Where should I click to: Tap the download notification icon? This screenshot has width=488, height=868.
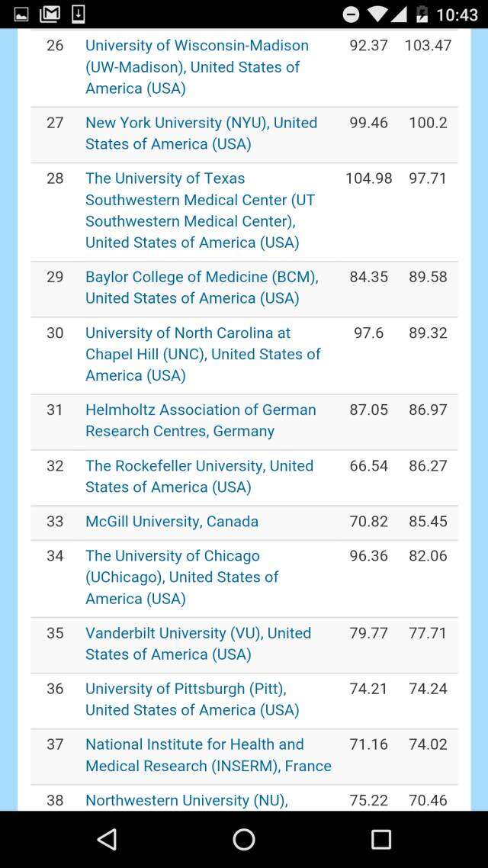pos(78,14)
